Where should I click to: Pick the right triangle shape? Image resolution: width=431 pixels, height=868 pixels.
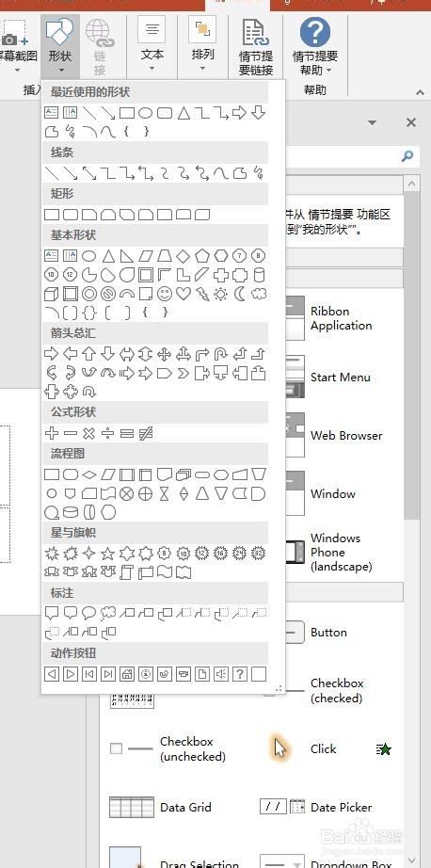127,256
